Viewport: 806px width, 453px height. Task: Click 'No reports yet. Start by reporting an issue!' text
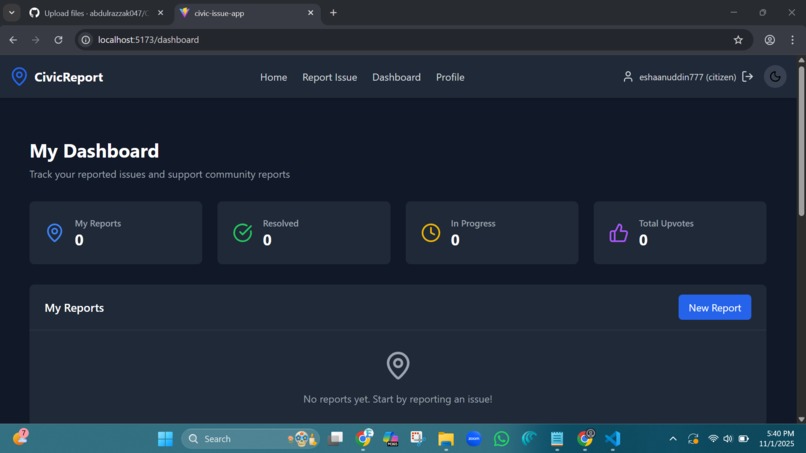[398, 399]
